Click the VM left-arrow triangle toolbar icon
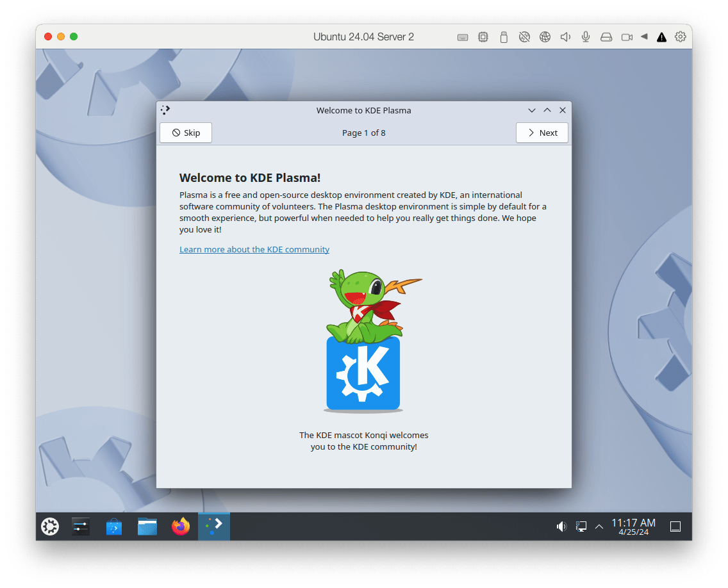Screen dimensions: 728x588 tap(644, 37)
